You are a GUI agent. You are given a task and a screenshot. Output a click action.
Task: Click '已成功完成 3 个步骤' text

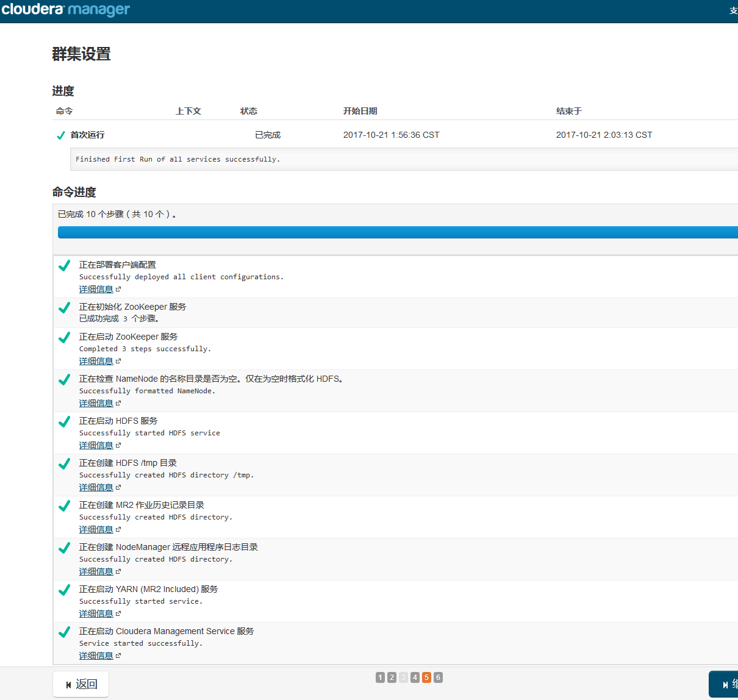(x=119, y=318)
